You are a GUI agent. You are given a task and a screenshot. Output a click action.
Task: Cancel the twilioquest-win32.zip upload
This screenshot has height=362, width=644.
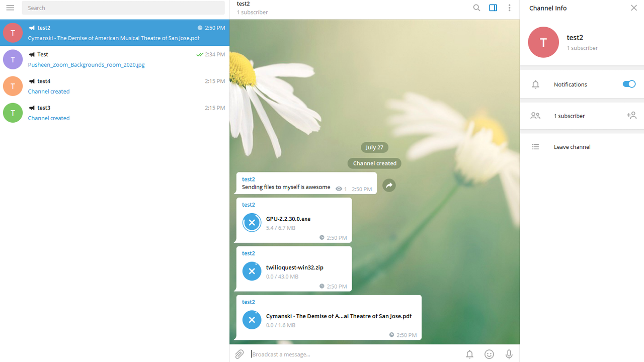pyautogui.click(x=252, y=271)
